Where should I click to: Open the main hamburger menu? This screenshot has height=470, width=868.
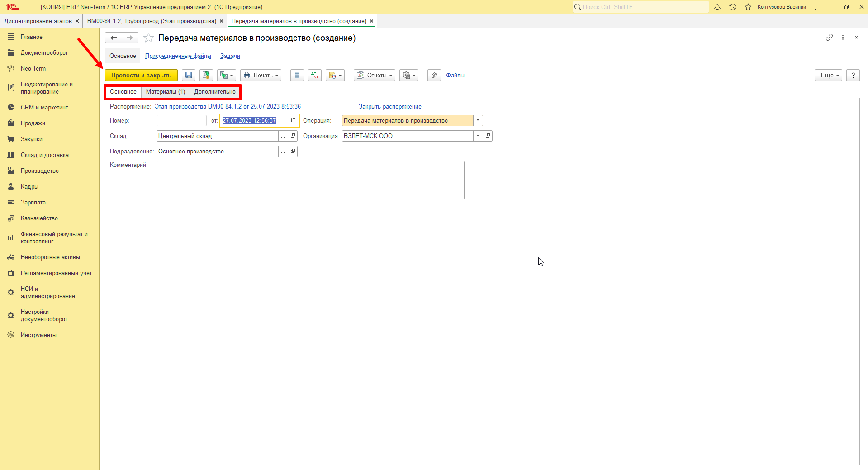28,7
